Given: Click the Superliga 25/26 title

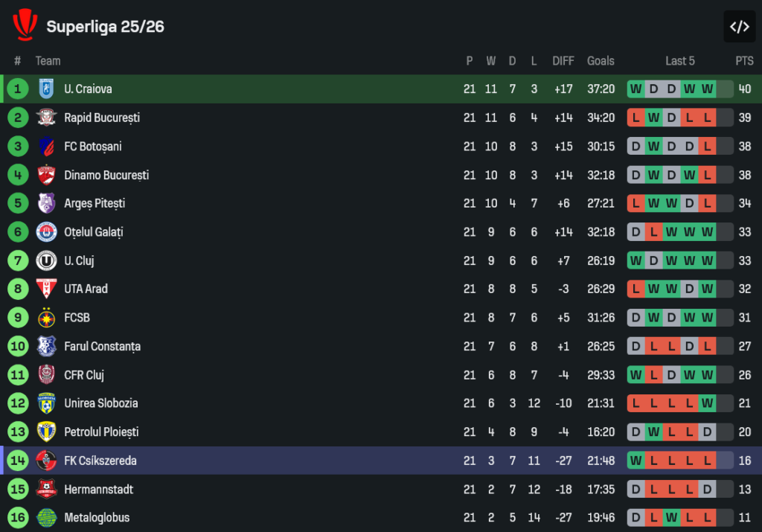Looking at the screenshot, I should pos(105,27).
